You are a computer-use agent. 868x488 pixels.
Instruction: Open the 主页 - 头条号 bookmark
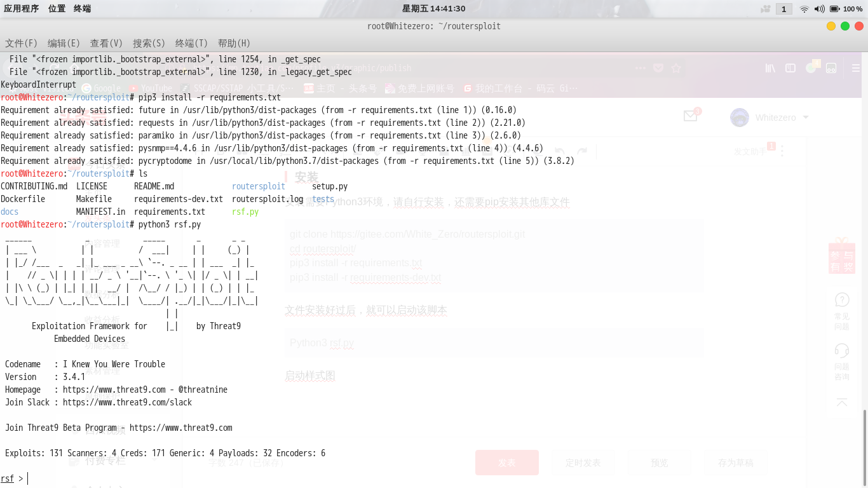point(340,88)
